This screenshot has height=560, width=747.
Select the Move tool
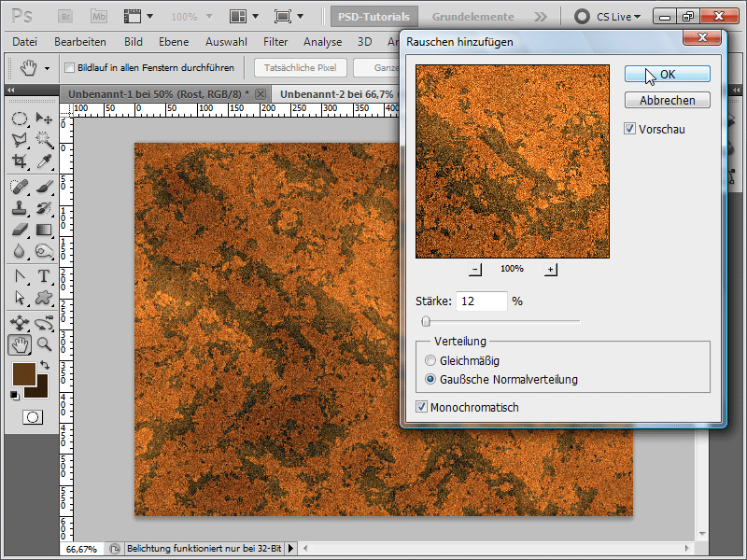(44, 118)
